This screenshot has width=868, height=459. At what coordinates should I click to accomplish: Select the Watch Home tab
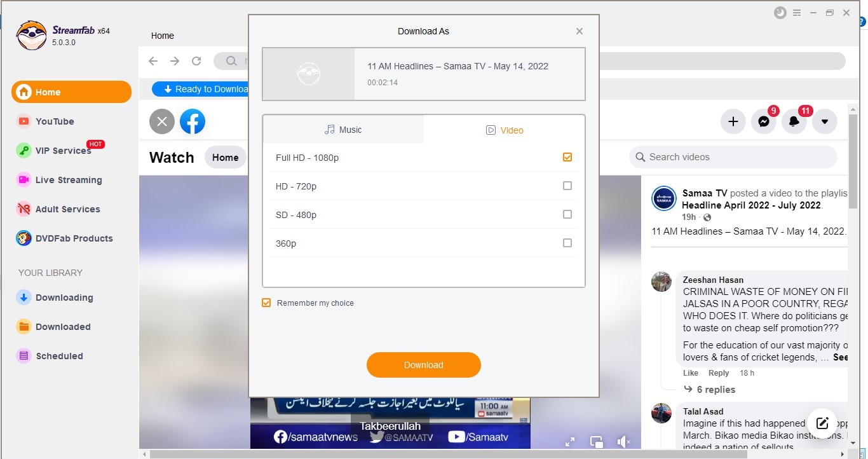tap(226, 158)
